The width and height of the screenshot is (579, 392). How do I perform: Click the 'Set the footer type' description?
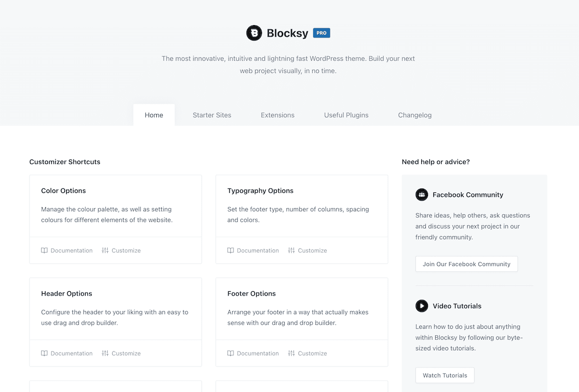coord(298,215)
